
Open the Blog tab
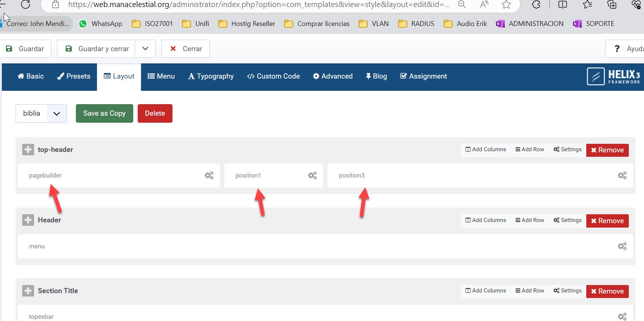pos(376,76)
